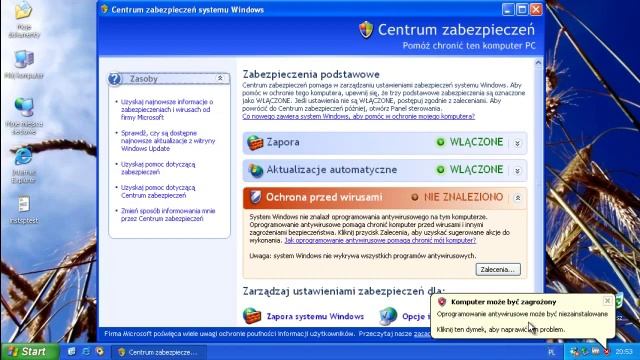
Task: Click the Zasoby question mark icon
Action: coord(115,79)
